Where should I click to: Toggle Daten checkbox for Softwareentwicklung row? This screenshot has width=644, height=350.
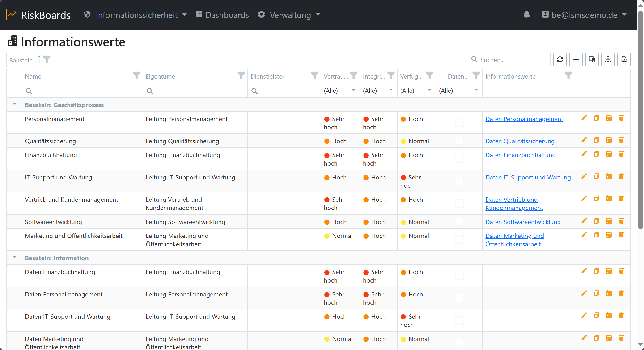tap(459, 222)
